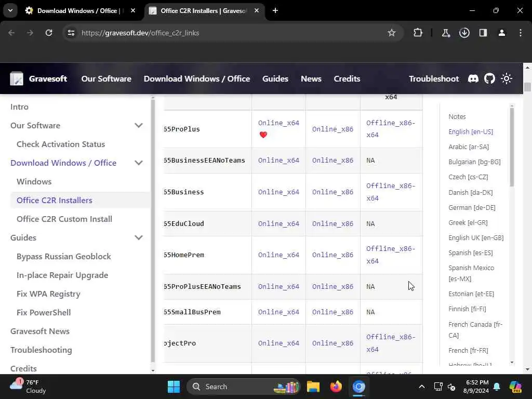Open the Discord server icon
This screenshot has height=399, width=532.
click(x=473, y=79)
